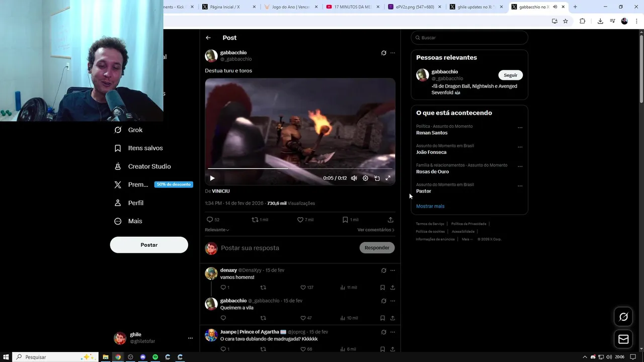Open options for Renan Santos trend
644x362 pixels.
pyautogui.click(x=520, y=128)
